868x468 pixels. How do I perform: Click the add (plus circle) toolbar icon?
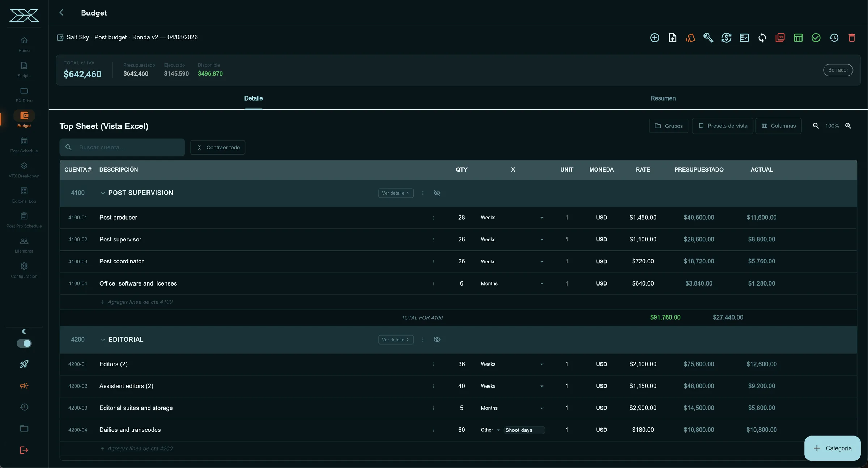(x=655, y=38)
